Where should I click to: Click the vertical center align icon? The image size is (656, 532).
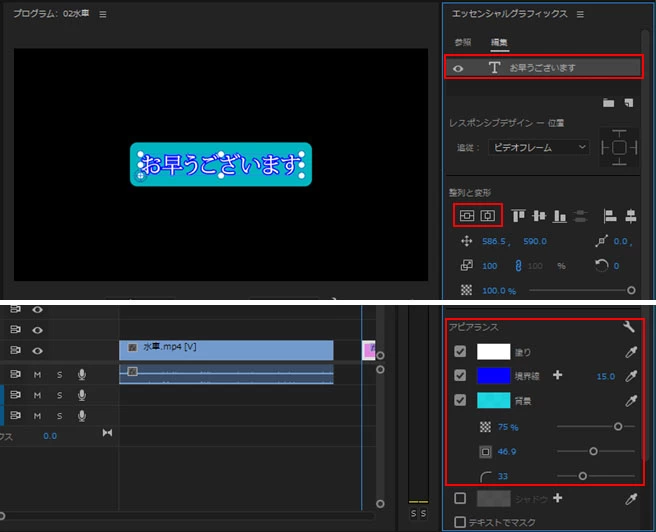pyautogui.click(x=467, y=215)
